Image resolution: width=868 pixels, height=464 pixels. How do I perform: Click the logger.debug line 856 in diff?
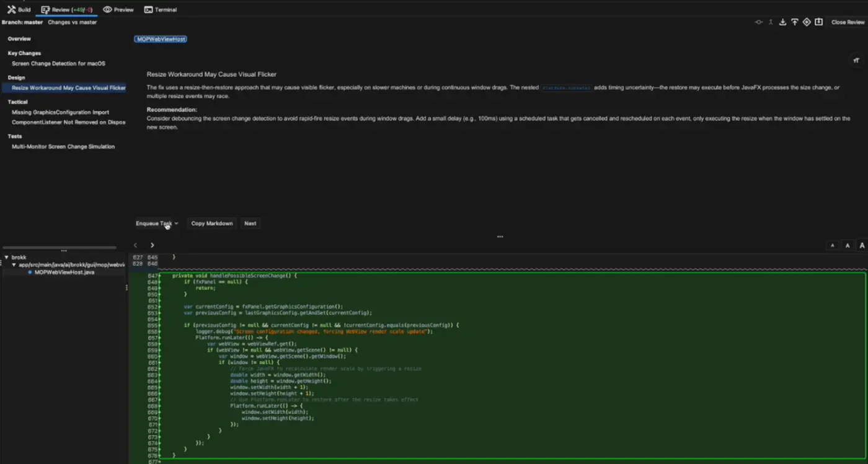(x=314, y=331)
